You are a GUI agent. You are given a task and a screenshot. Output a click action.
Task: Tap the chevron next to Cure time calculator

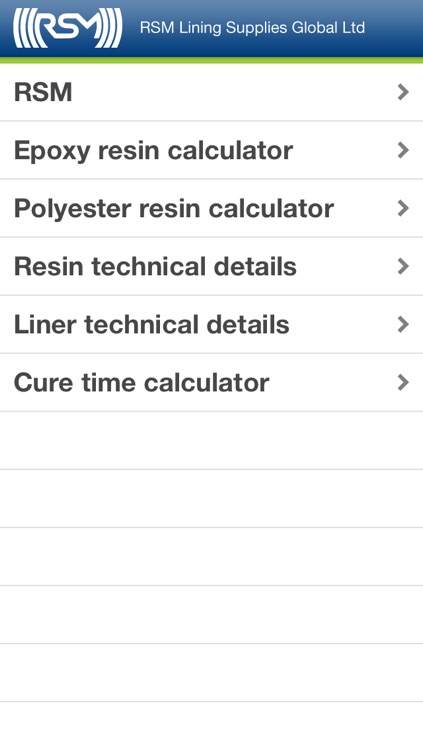pyautogui.click(x=403, y=383)
